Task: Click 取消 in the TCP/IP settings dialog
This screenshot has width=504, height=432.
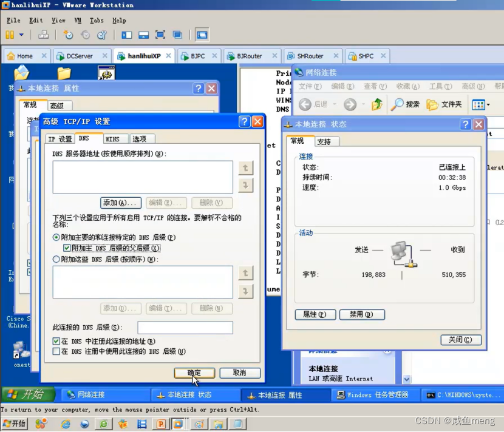Action: (x=240, y=373)
